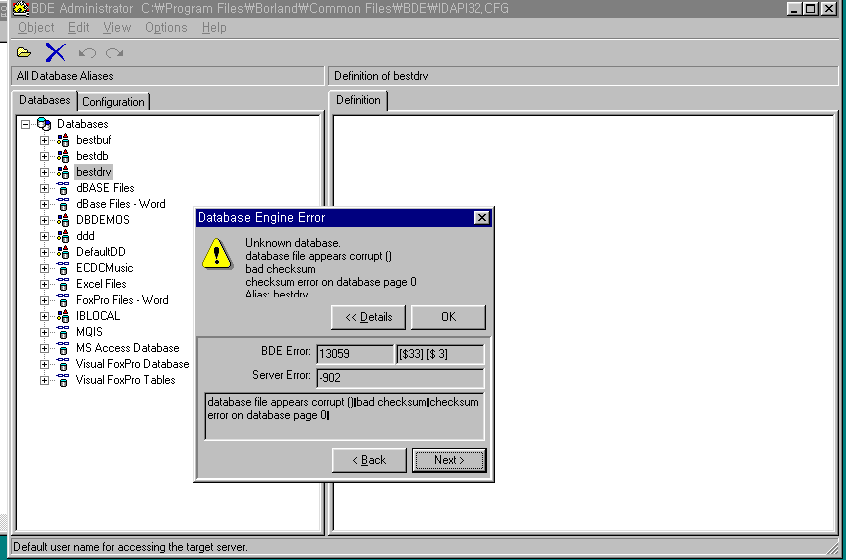Click the dBase Files - Word icon

click(63, 204)
